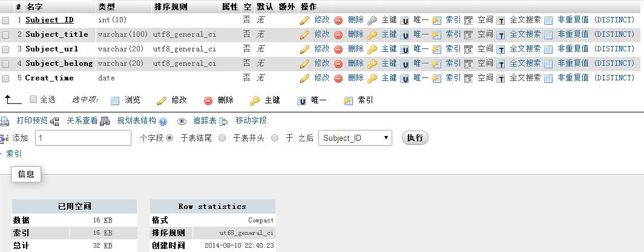Click gray primary key icon for Subject_ID
This screenshot has width=644, height=252.
pyautogui.click(x=372, y=20)
